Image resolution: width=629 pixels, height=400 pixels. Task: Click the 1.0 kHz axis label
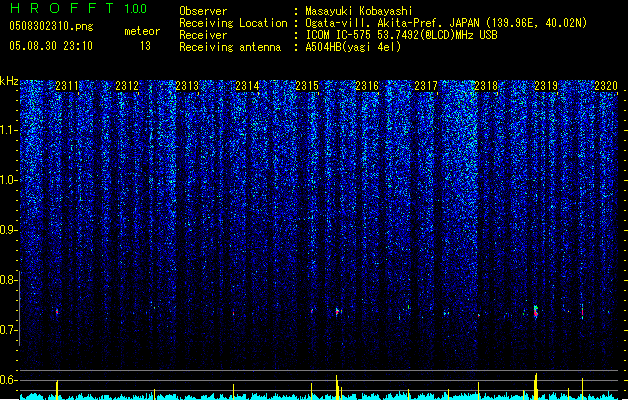point(8,180)
